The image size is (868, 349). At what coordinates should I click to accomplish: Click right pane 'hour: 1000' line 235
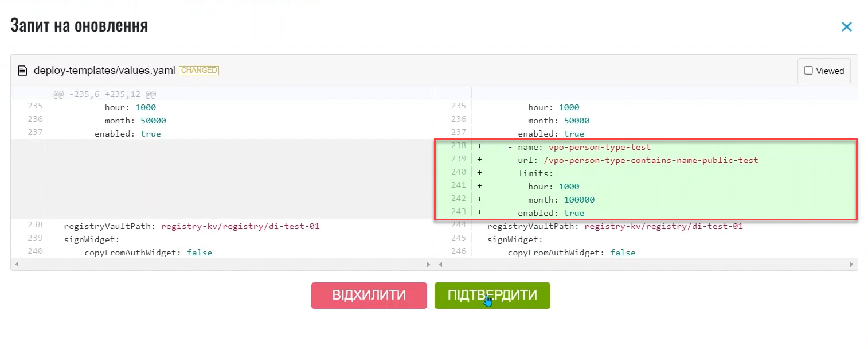coord(554,107)
